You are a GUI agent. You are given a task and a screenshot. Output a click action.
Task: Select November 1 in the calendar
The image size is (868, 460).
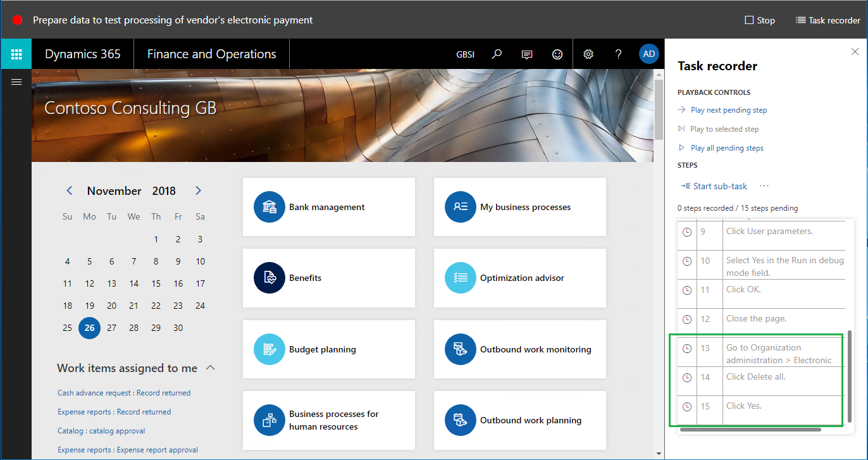(156, 239)
